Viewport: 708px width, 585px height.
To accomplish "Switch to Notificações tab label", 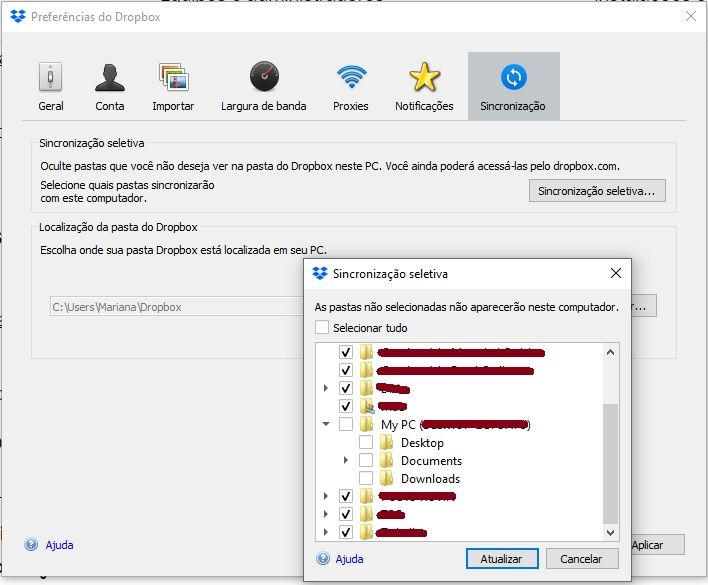I will 424,106.
